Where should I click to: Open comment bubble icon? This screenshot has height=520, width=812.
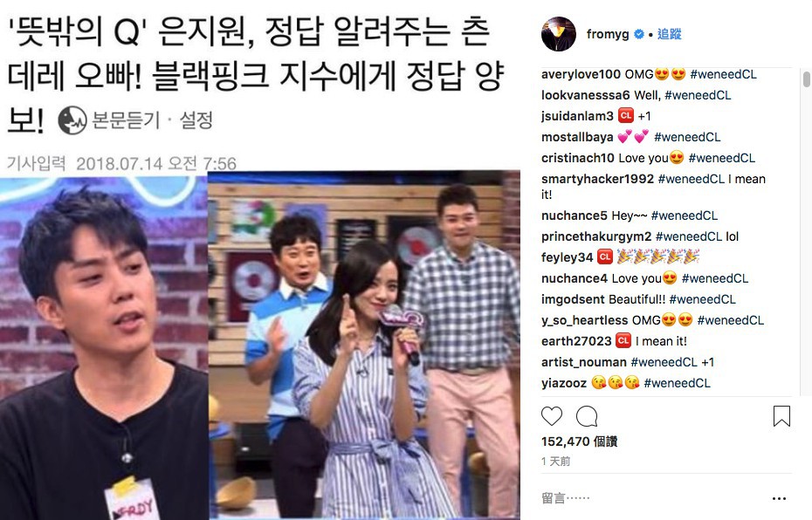(587, 416)
